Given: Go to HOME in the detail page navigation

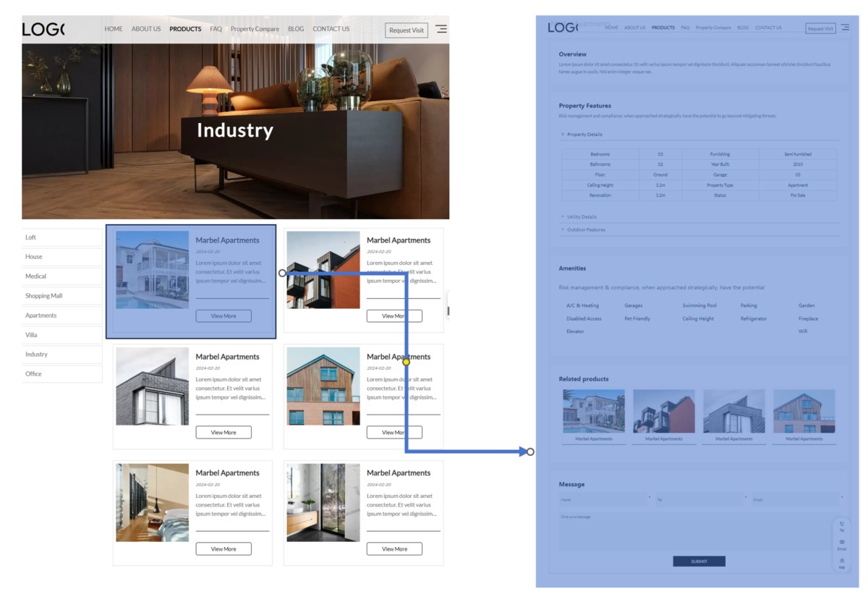Looking at the screenshot, I should pyautogui.click(x=611, y=27).
